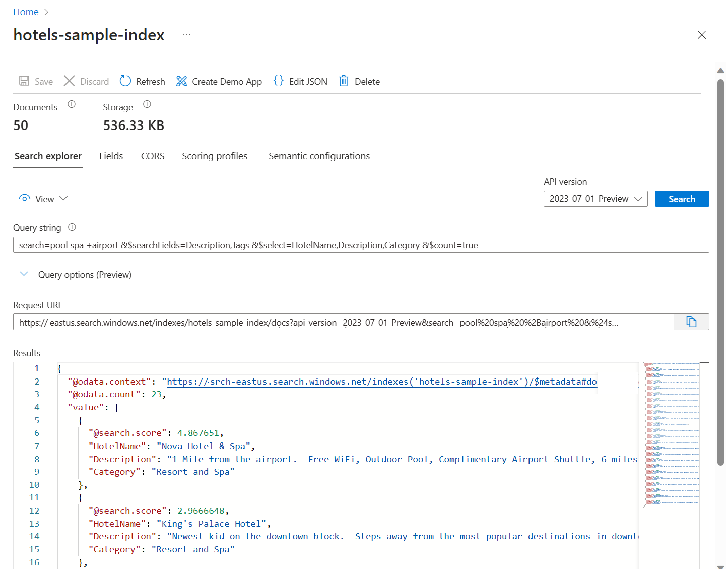Copy the Request URL with copy icon
The image size is (728, 569).
click(x=691, y=322)
